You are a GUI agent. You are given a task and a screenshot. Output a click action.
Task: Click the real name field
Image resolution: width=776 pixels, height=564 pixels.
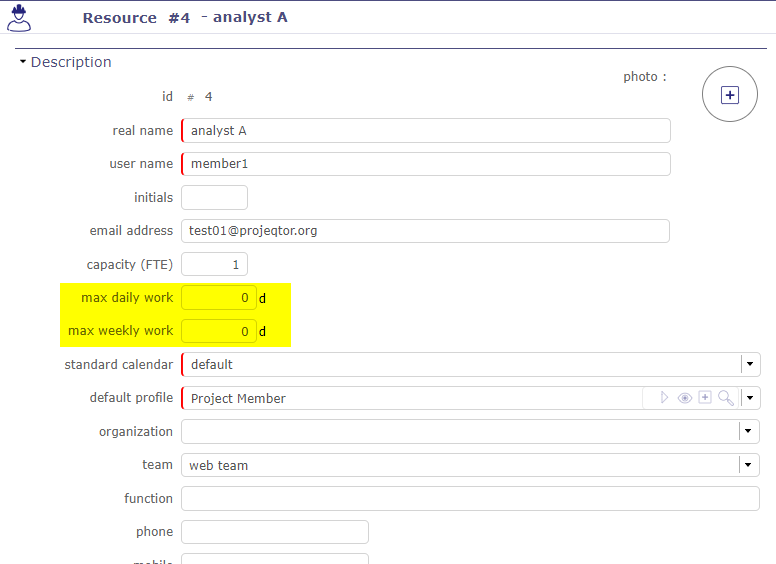pos(425,131)
